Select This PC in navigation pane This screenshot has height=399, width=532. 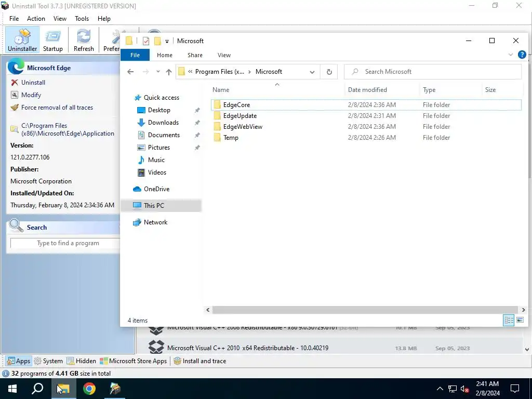pos(161,206)
